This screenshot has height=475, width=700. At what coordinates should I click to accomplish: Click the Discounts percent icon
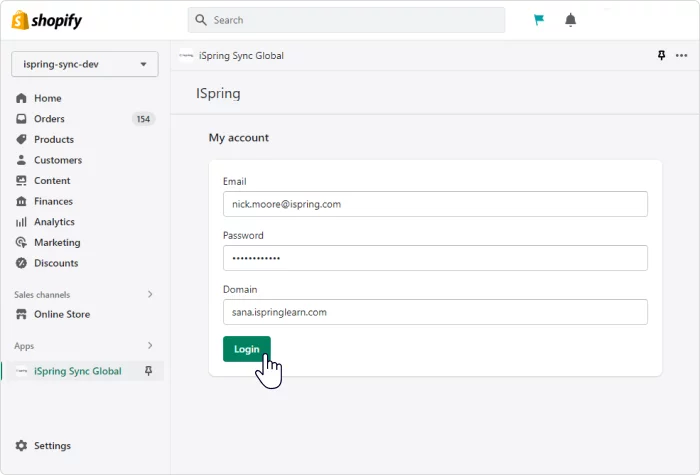[21, 263]
